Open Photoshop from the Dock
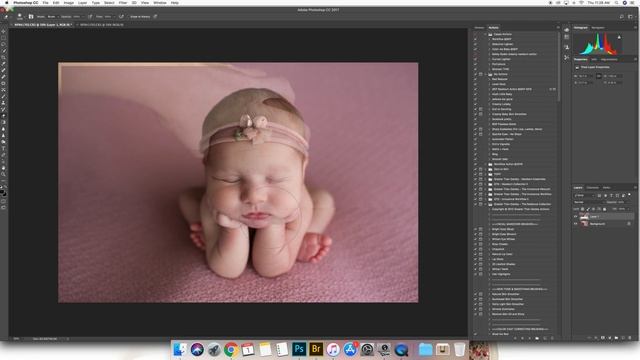Viewport: 640px width, 360px height. coord(299,349)
